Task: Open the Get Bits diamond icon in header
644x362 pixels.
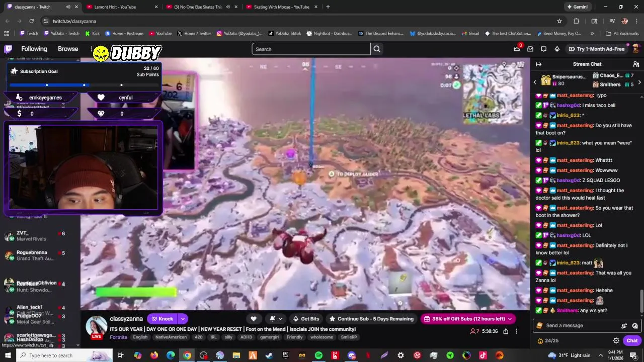Action: click(556, 49)
